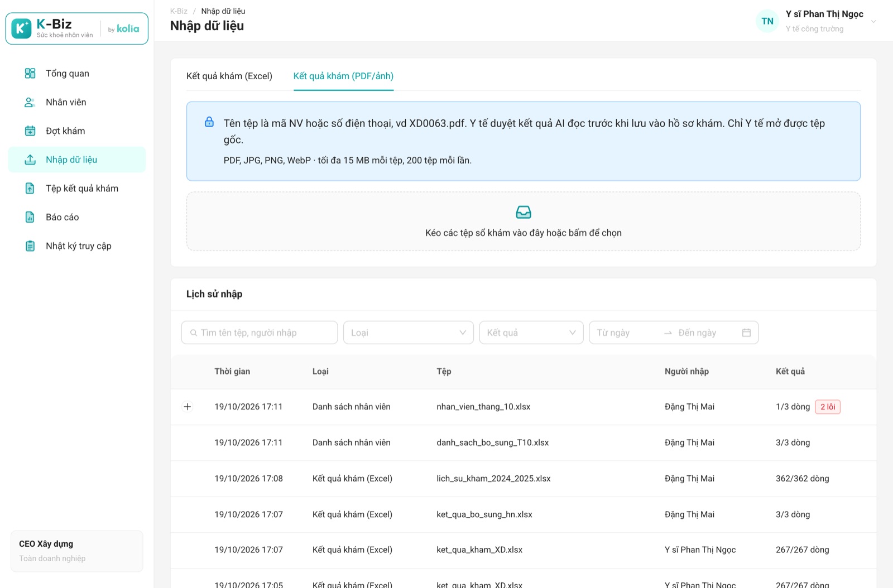Click the Báo cáo report icon

click(30, 217)
